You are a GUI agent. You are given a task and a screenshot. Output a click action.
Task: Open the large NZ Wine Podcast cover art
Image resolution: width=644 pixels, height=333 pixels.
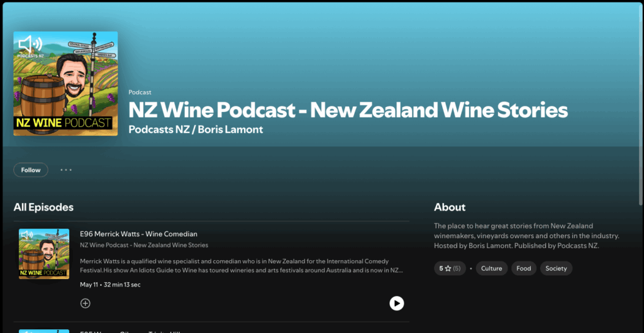[x=65, y=84]
